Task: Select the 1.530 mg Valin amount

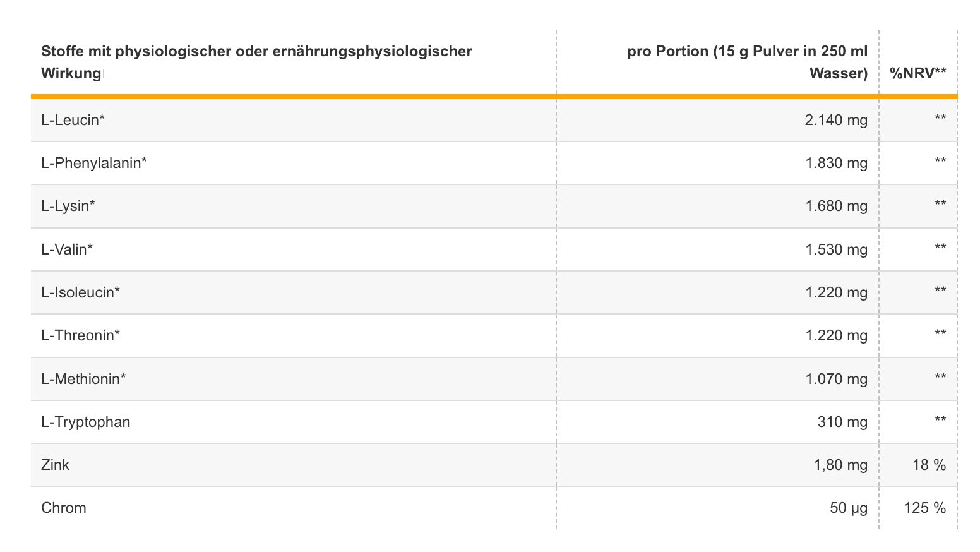Action: pos(836,249)
